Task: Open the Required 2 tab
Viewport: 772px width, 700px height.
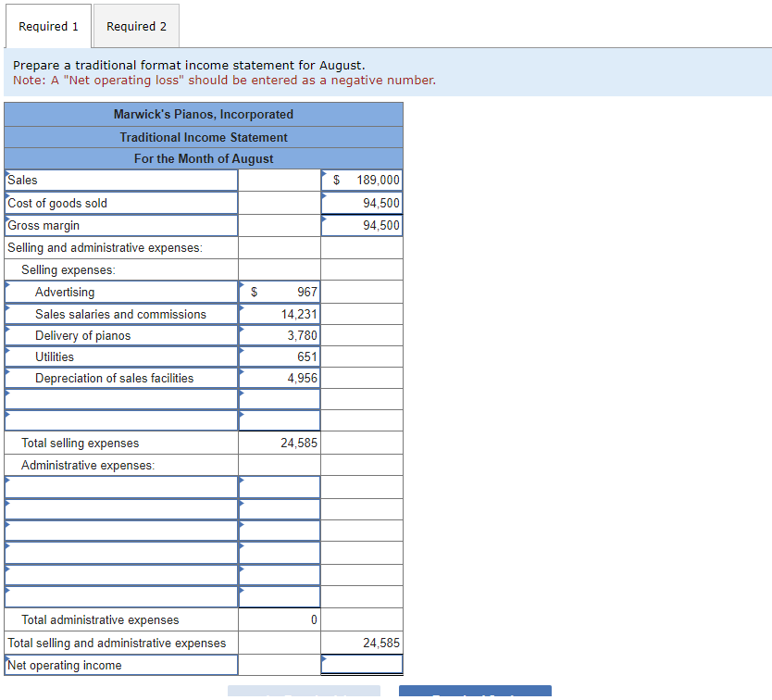Action: pyautogui.click(x=136, y=26)
